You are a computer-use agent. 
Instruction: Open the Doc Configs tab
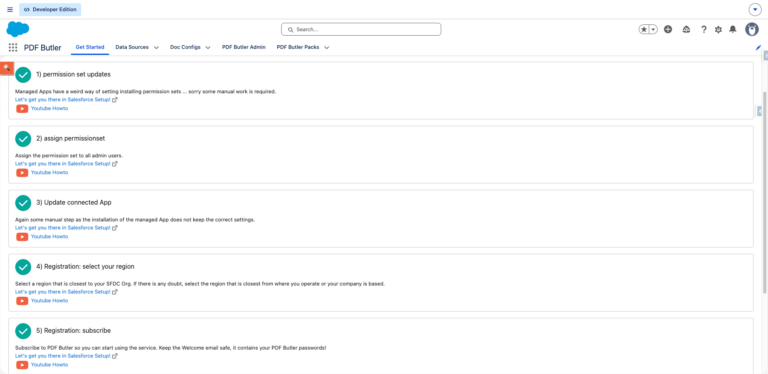(x=185, y=47)
